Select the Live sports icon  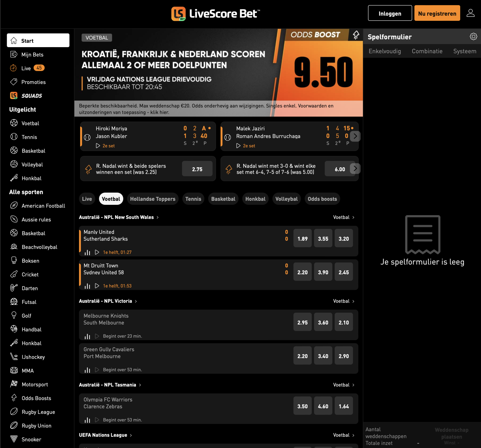coord(13,68)
